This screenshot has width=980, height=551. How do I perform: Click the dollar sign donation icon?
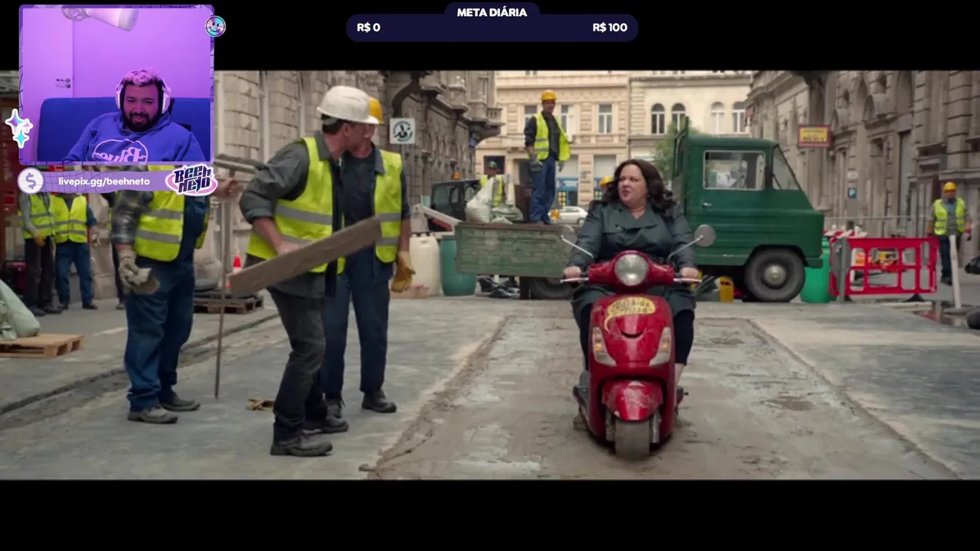(31, 181)
